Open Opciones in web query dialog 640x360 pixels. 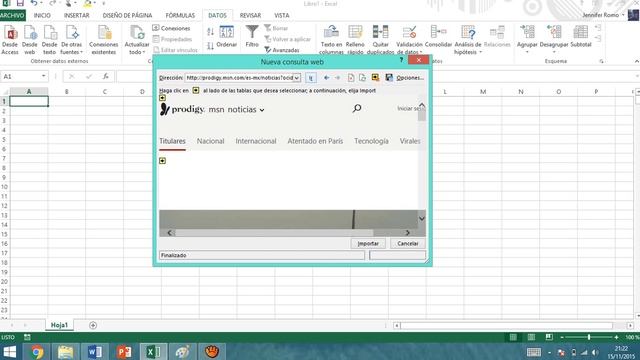410,78
